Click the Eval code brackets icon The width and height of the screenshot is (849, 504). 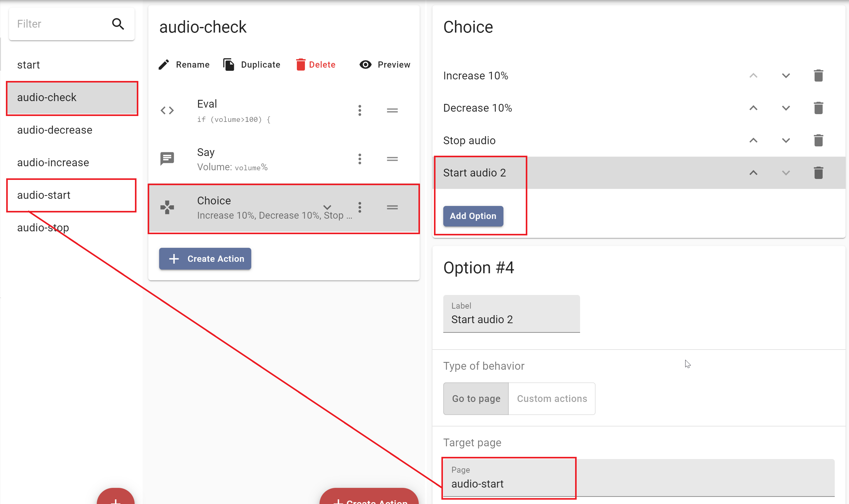pyautogui.click(x=167, y=110)
